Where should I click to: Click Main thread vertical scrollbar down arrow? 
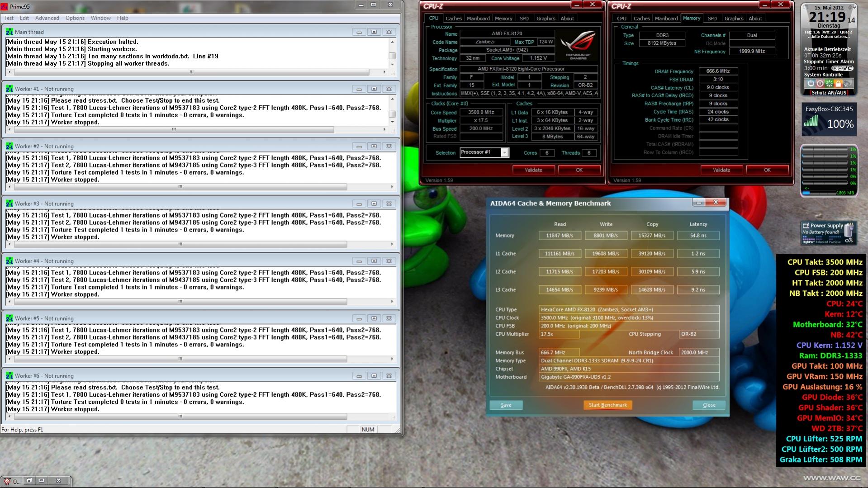[392, 64]
